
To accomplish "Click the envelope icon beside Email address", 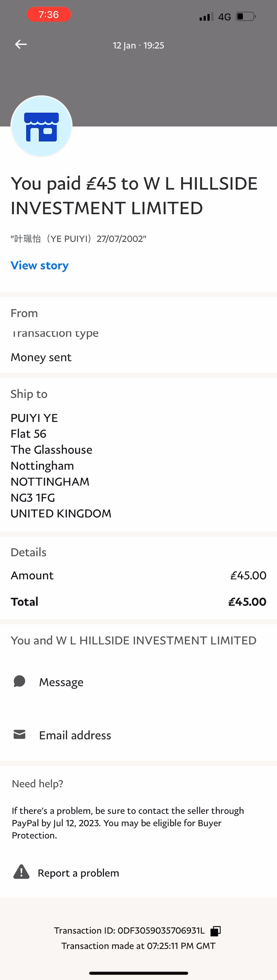I will coord(19,734).
